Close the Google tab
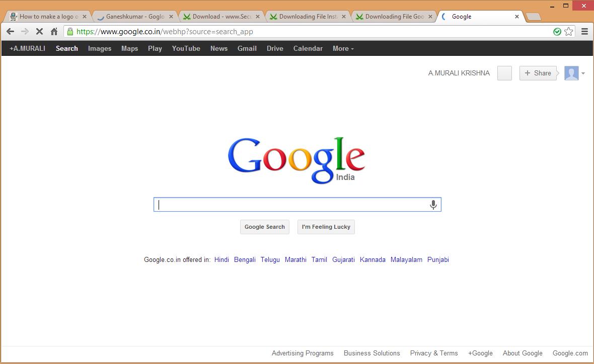Viewport: 594px width, 364px height. click(516, 17)
